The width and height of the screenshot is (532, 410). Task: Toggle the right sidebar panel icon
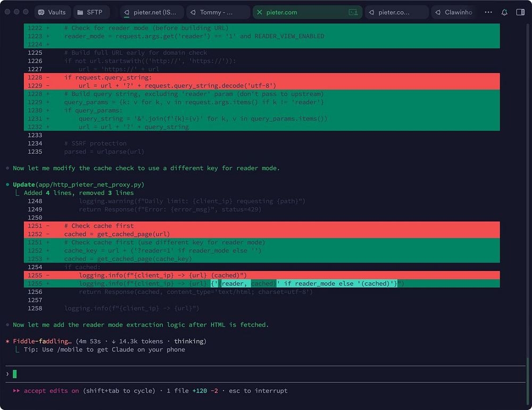(520, 12)
